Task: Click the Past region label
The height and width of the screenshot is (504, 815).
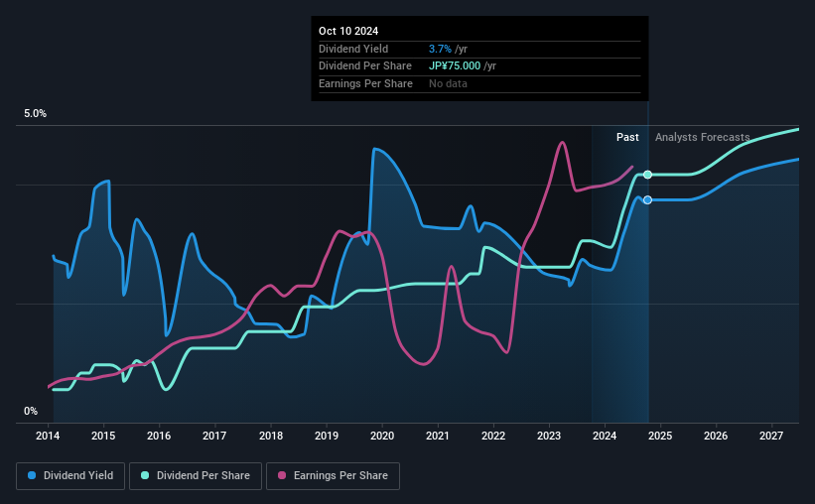Action: click(627, 137)
